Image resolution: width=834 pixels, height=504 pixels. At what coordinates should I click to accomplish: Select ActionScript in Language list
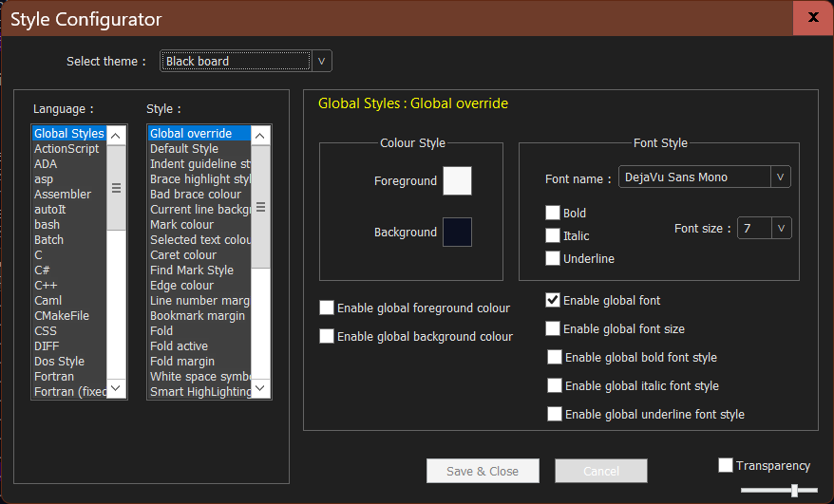click(x=69, y=149)
